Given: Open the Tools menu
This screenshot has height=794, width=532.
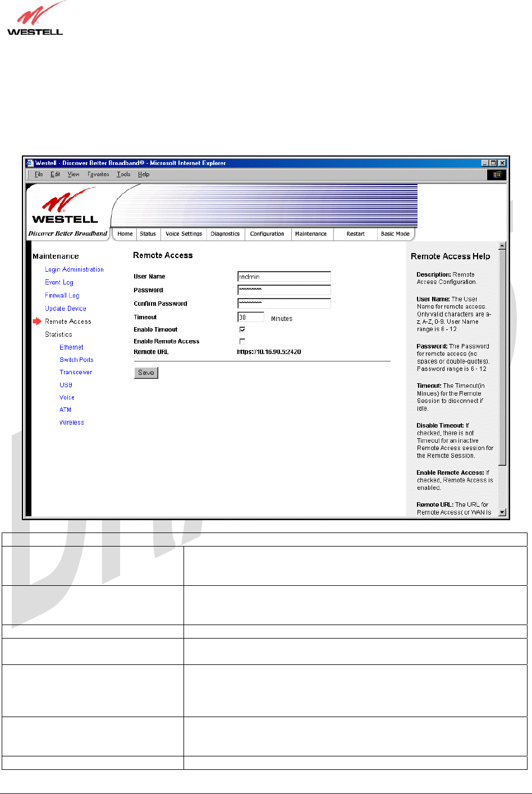Looking at the screenshot, I should tap(123, 175).
